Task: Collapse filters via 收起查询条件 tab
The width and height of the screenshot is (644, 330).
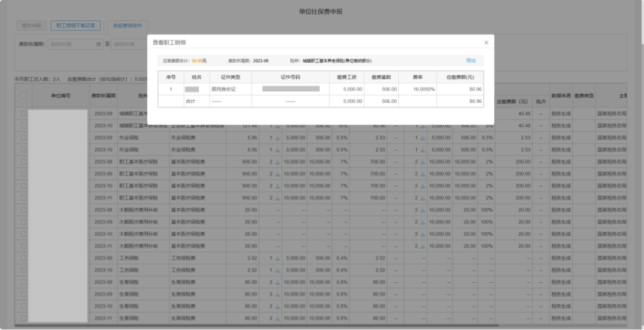Action: pyautogui.click(x=128, y=26)
